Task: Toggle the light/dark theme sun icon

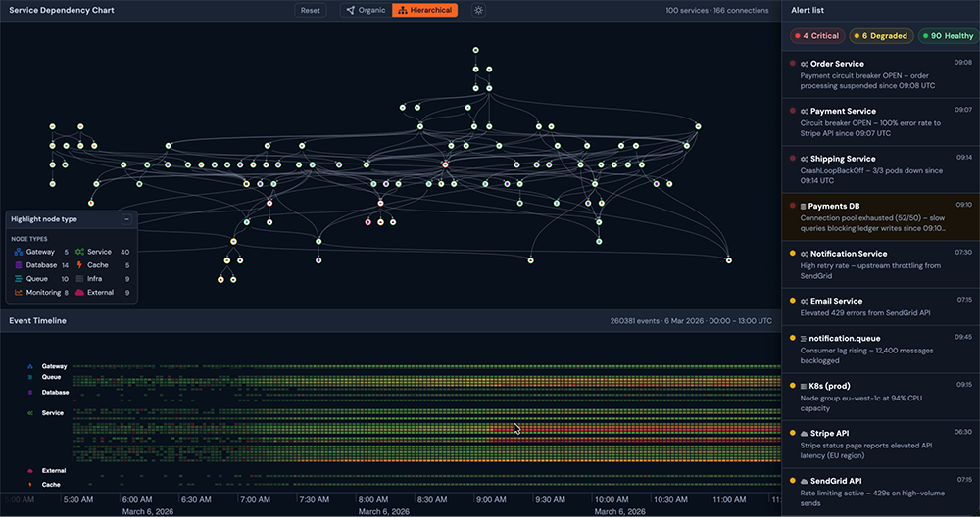Action: pyautogui.click(x=479, y=10)
